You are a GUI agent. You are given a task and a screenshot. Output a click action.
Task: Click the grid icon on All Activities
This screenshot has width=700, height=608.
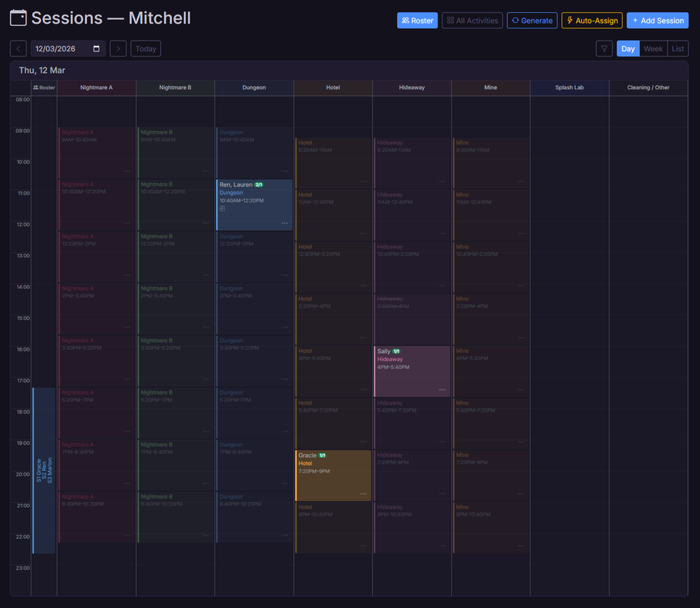(450, 20)
